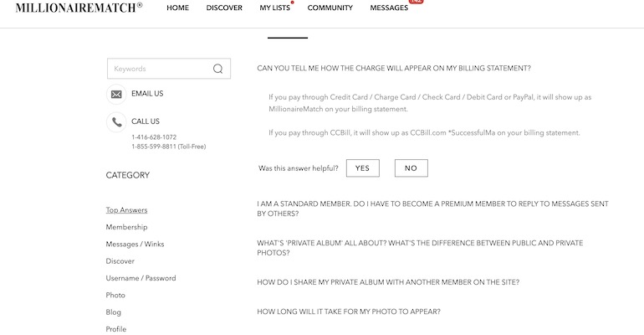This screenshot has width=644, height=335.
Task: Open the Home menu item
Action: [177, 8]
